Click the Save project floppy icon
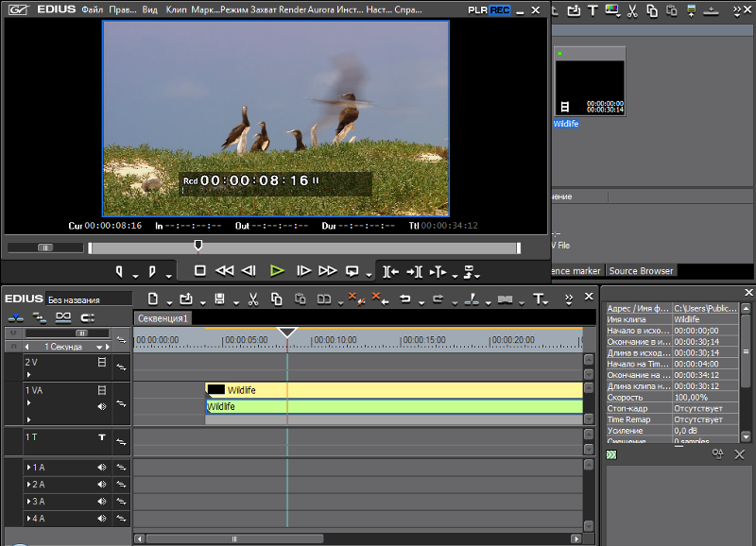The height and width of the screenshot is (546, 756). (x=219, y=299)
